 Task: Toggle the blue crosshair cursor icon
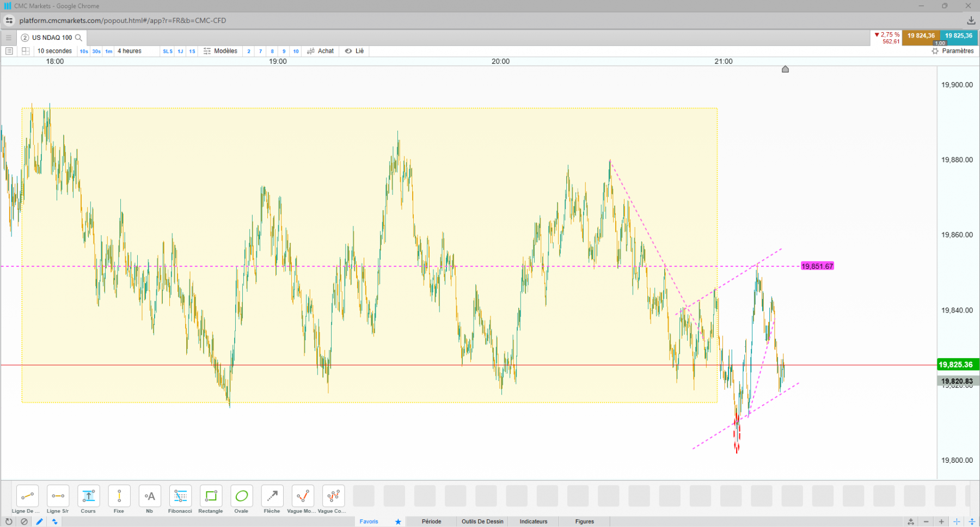tap(957, 522)
